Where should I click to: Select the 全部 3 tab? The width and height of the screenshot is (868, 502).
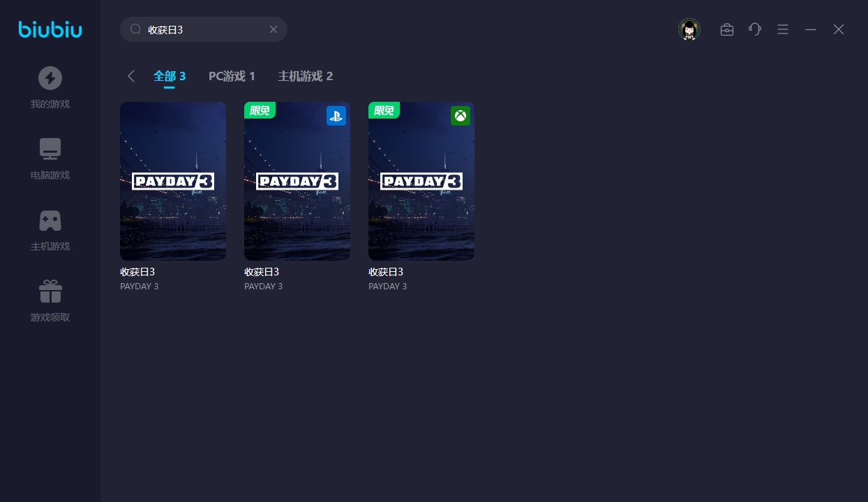point(170,76)
